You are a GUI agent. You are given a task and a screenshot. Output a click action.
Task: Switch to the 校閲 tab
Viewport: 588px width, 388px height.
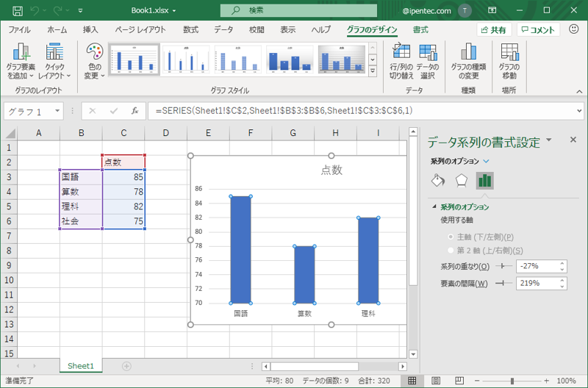pyautogui.click(x=257, y=29)
